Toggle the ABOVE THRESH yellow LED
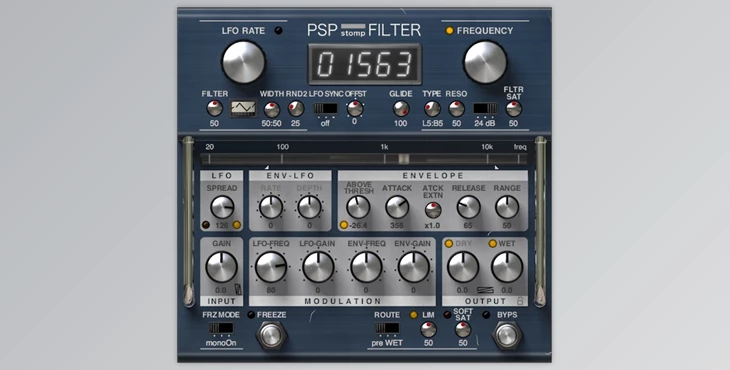The height and width of the screenshot is (370, 730). [344, 225]
